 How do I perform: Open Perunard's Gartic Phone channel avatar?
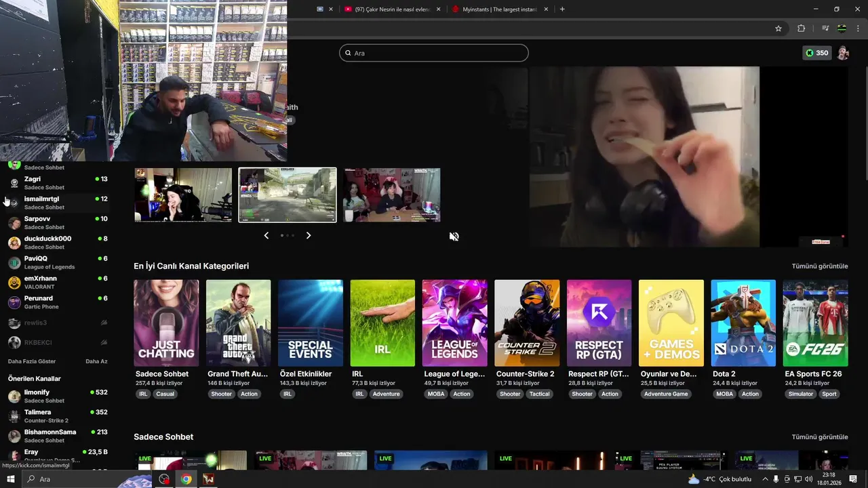click(x=14, y=302)
